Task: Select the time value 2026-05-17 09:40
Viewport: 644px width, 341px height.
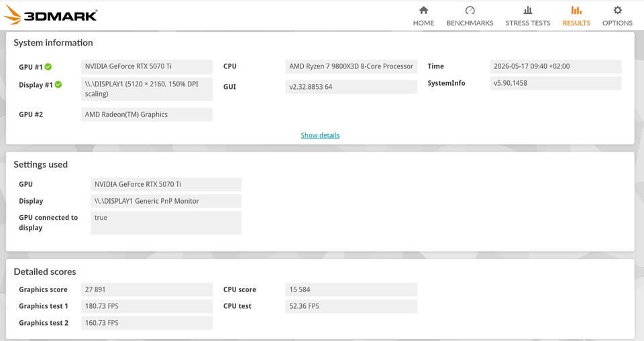Action: pos(555,66)
